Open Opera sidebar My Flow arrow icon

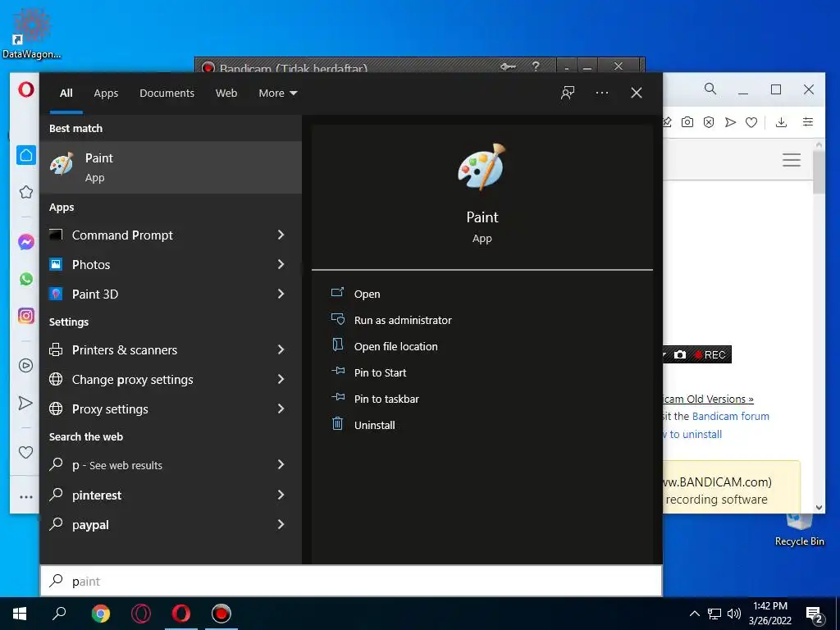(x=25, y=403)
